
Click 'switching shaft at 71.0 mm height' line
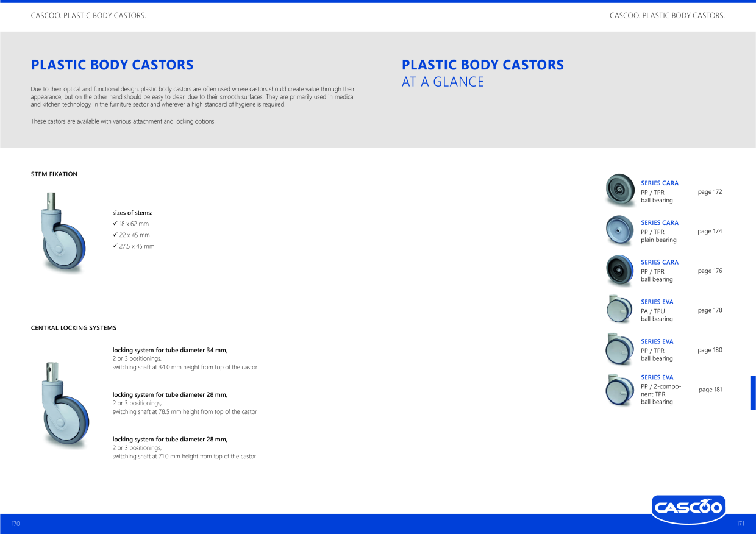pos(184,457)
